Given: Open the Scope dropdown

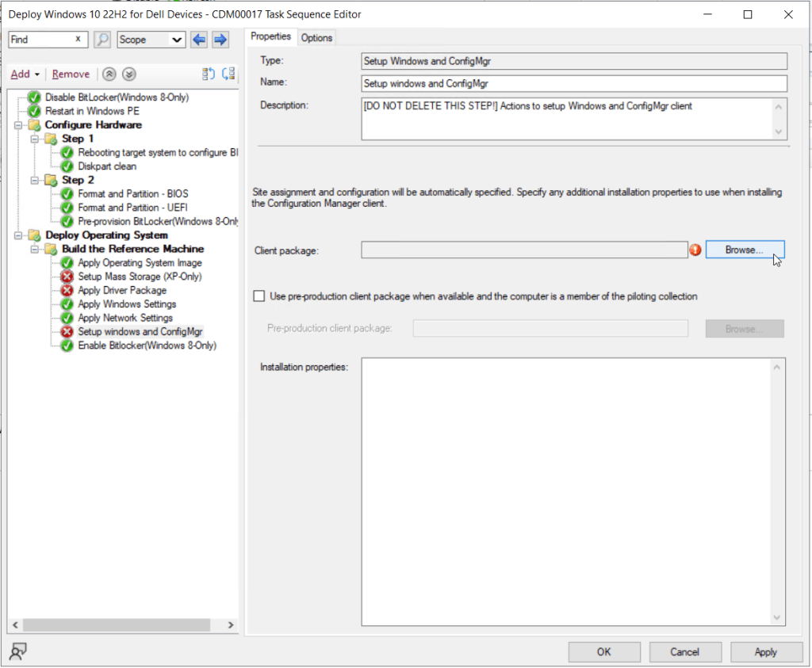Looking at the screenshot, I should coord(151,40).
